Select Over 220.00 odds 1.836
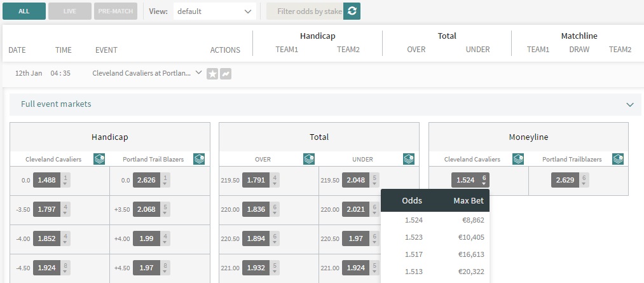This screenshot has width=644, height=283. [x=256, y=209]
